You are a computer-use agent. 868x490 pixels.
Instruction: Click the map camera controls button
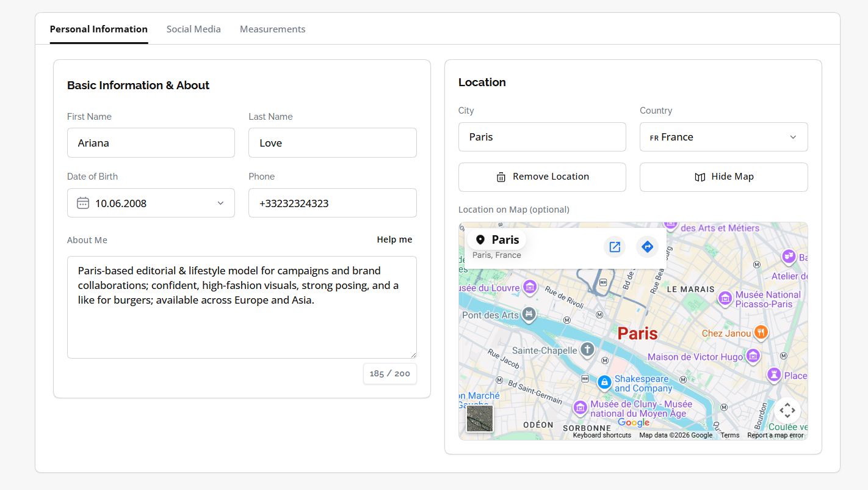point(787,411)
